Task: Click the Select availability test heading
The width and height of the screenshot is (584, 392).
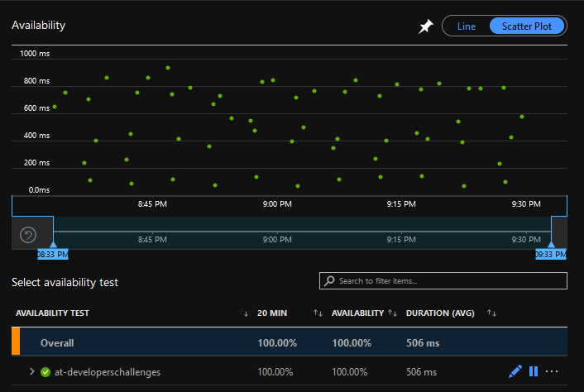Action: tap(65, 282)
